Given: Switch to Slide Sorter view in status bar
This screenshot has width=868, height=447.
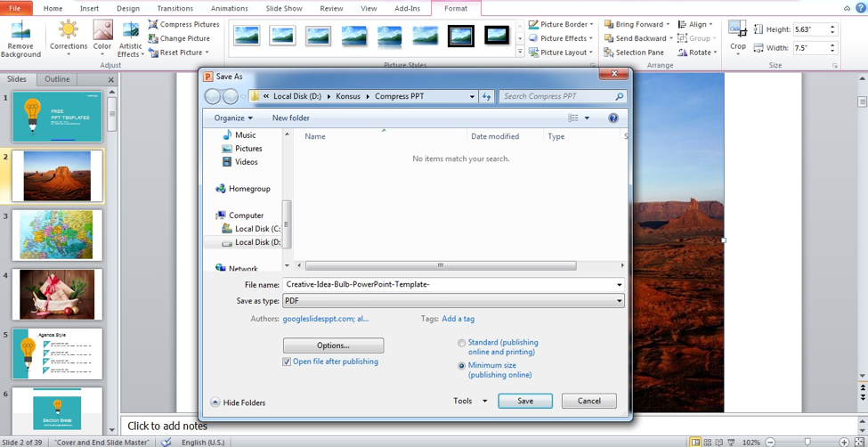Looking at the screenshot, I should click(708, 442).
